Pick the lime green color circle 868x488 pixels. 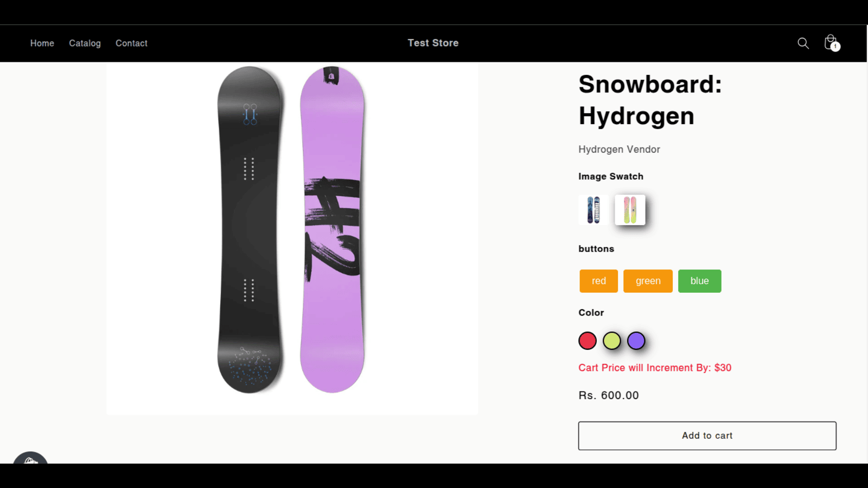[x=612, y=341]
